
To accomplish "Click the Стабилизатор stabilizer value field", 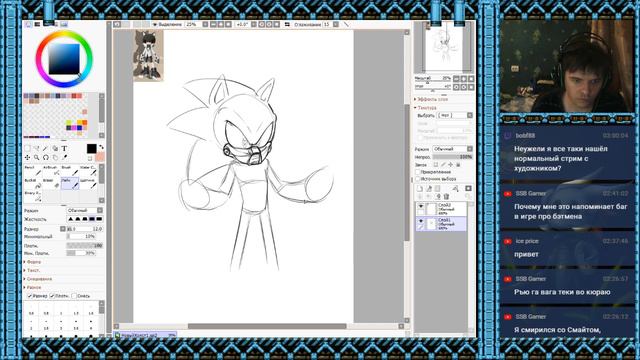I will coord(327,24).
